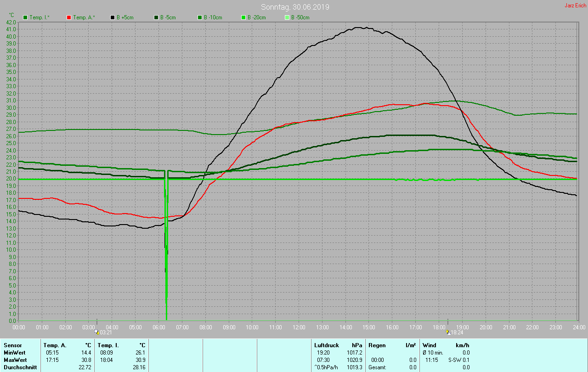This screenshot has width=588, height=372.
Task: Click the °C unit label above y-axis
Action: pos(12,15)
